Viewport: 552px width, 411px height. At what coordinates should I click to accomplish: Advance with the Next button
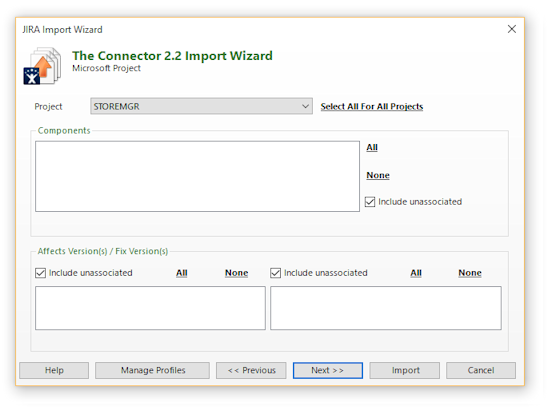pos(328,370)
